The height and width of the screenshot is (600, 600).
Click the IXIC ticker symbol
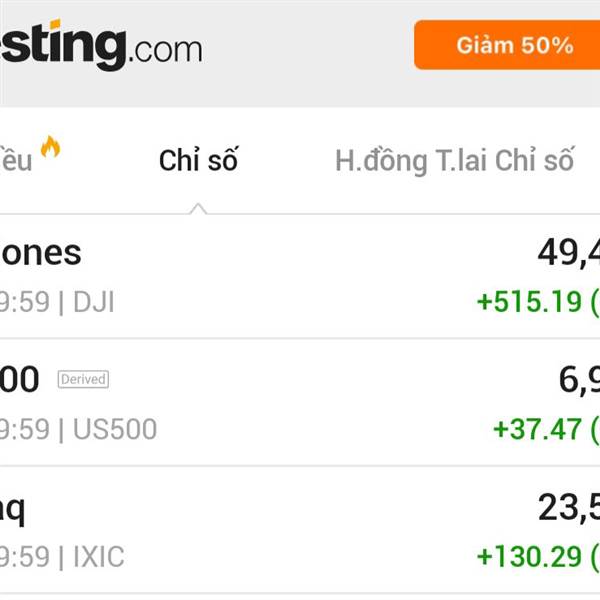coord(99,556)
